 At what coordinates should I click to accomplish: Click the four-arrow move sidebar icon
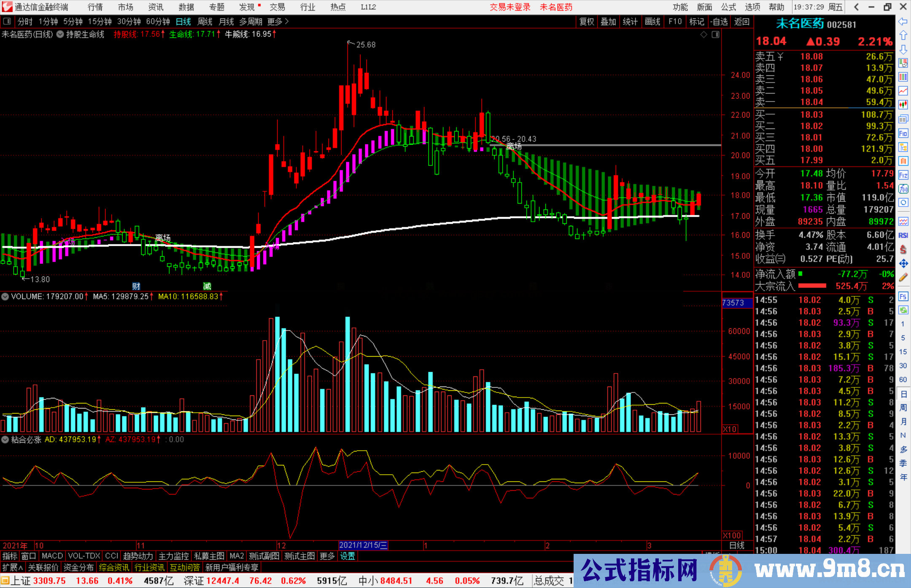(x=903, y=263)
